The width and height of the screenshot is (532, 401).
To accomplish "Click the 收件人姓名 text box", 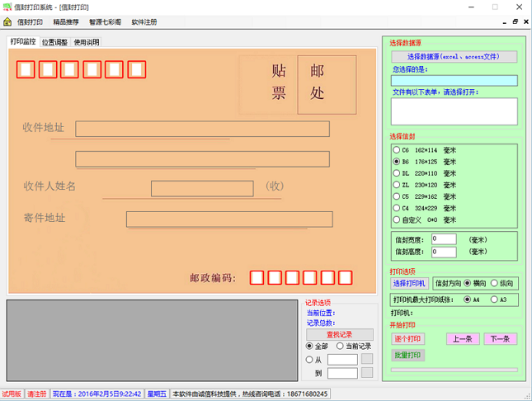I will pos(202,188).
